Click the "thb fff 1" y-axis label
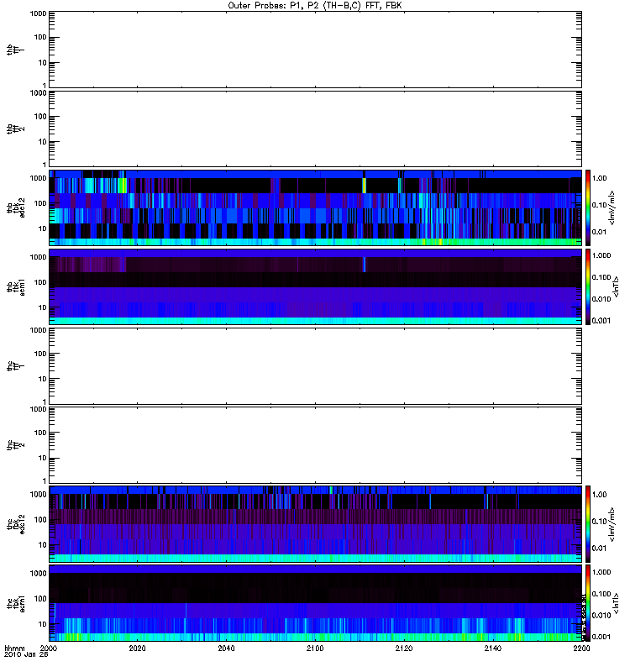 [x=15, y=50]
